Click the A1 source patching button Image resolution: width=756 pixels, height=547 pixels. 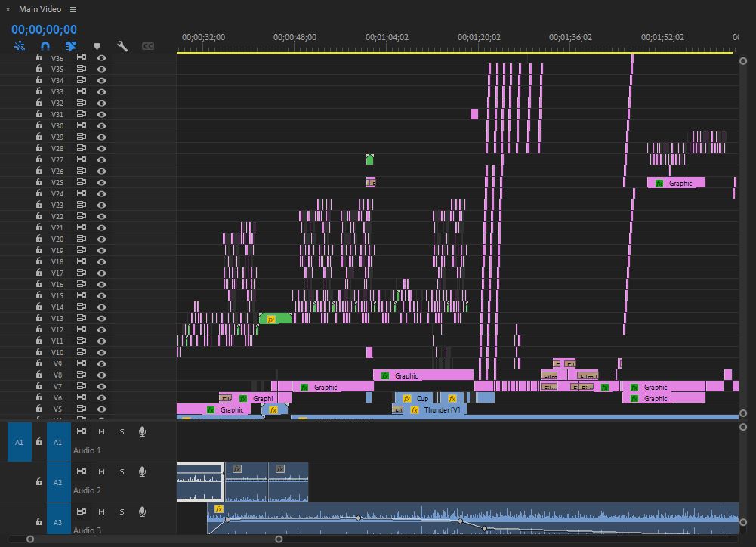(x=20, y=442)
